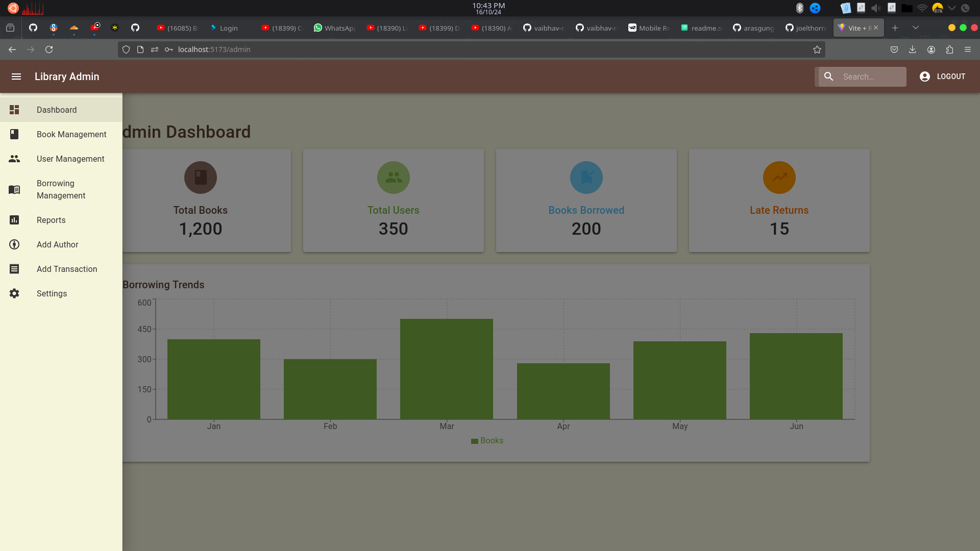The height and width of the screenshot is (551, 980).
Task: Open Borrowing Management via its book icon
Action: (x=14, y=189)
